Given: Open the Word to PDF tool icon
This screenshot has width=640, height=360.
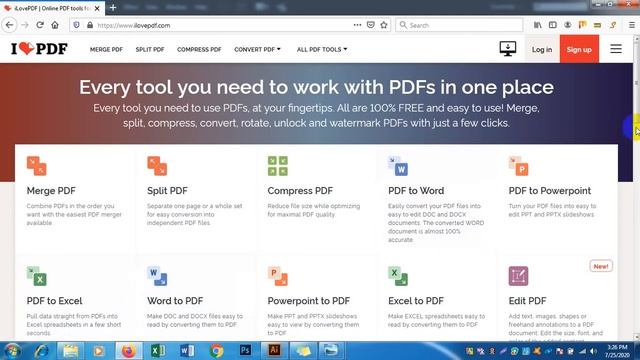Looking at the screenshot, I should (x=157, y=276).
